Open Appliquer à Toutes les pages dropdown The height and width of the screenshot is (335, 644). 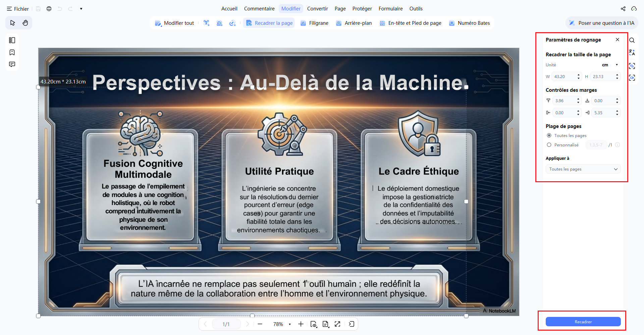583,169
